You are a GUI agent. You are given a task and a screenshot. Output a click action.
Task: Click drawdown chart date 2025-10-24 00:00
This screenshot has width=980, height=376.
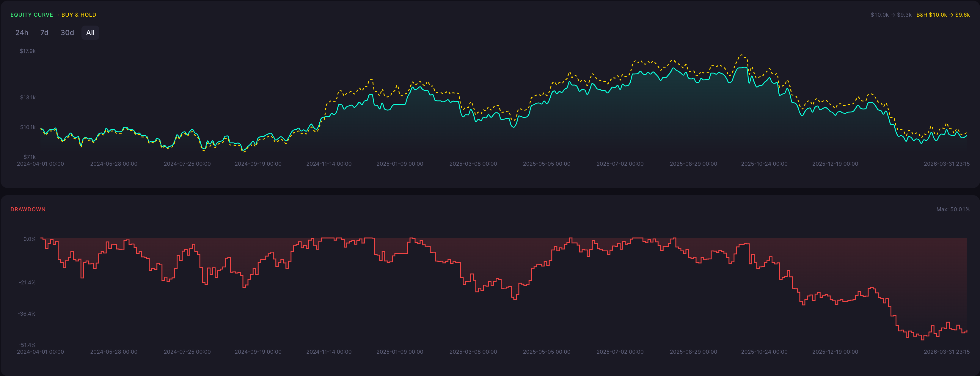(x=764, y=352)
